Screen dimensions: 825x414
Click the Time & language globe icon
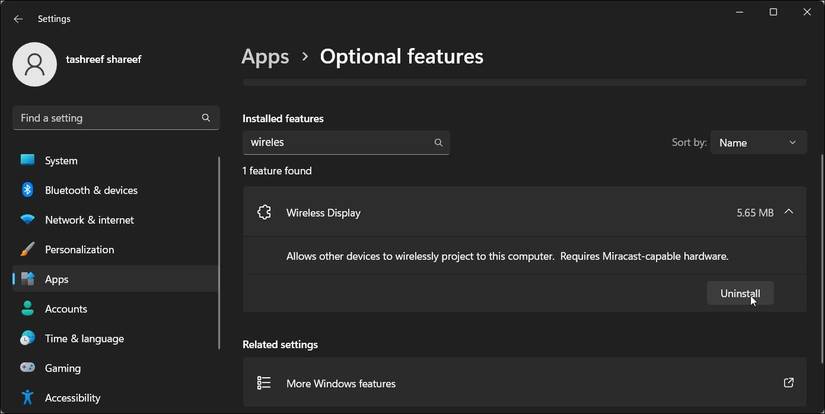pos(28,338)
